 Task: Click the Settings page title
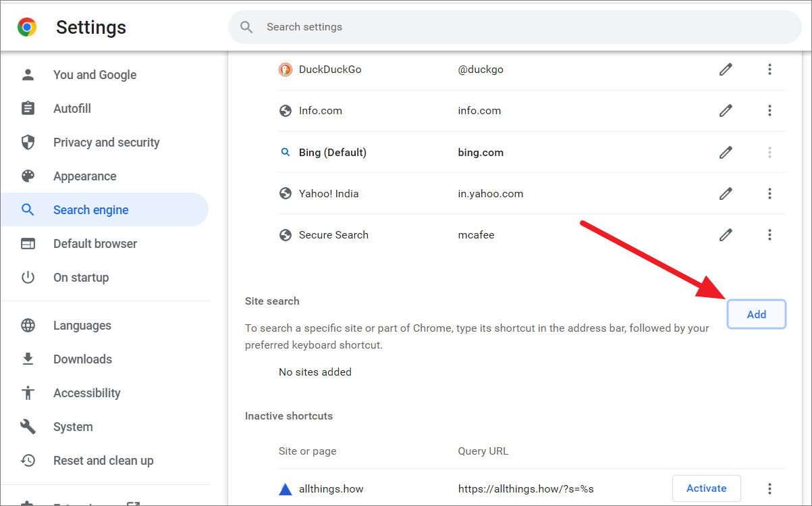click(x=91, y=27)
